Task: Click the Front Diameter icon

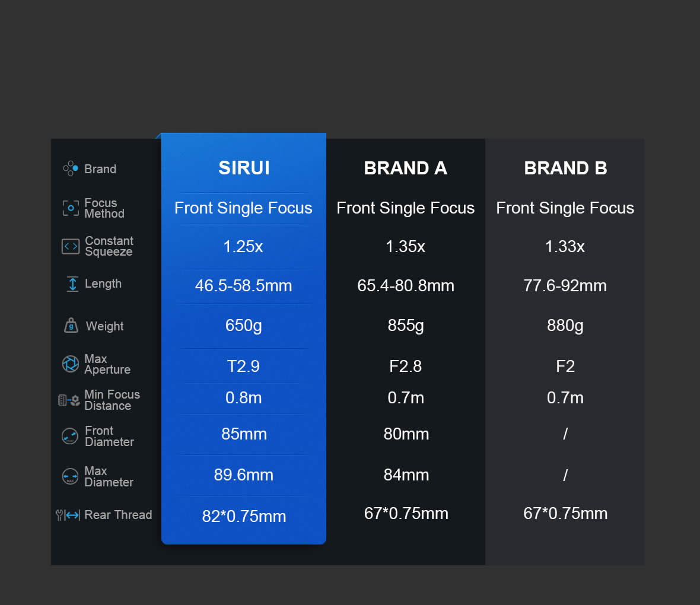Action: (70, 436)
